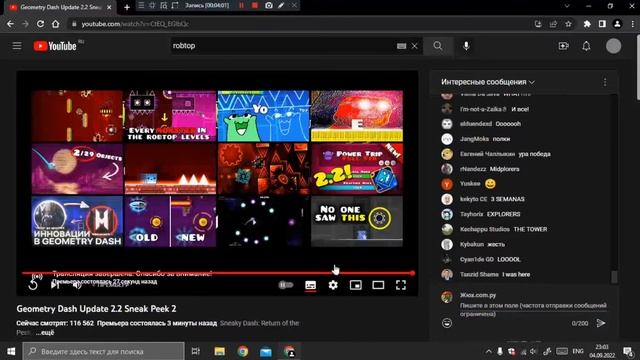Bookmark this page with the star icon
The width and height of the screenshot is (640, 360).
[x=568, y=24]
